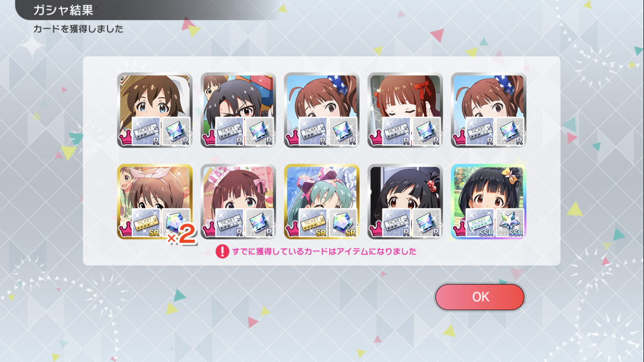Select the glasses girl card thumbnail
Screen dimensions: 644x362
point(238,110)
